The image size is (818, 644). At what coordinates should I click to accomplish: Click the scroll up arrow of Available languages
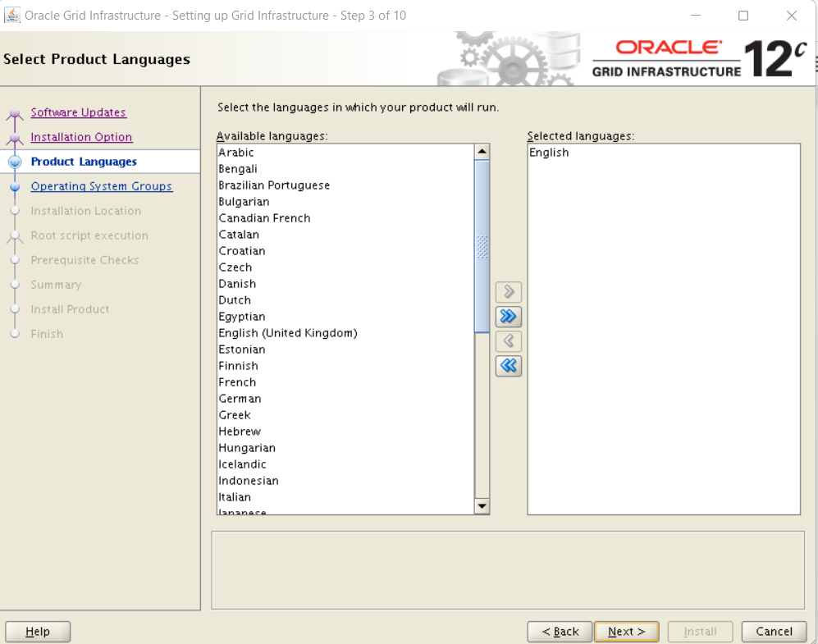pyautogui.click(x=482, y=152)
